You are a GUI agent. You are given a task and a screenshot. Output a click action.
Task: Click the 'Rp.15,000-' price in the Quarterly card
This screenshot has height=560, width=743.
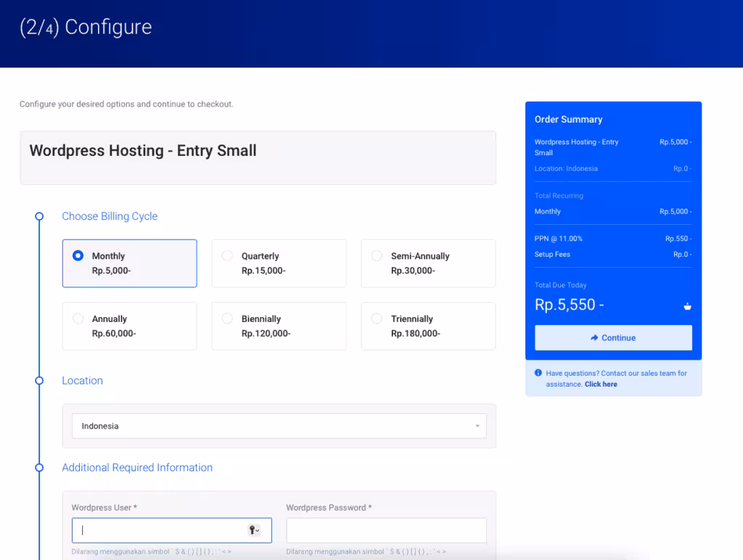point(264,271)
